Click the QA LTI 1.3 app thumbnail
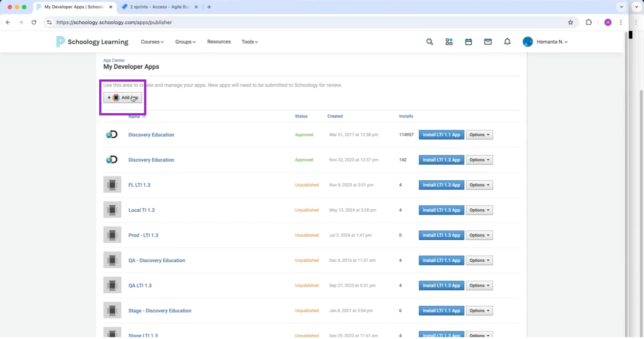Screen dimensions: 644x339 (112, 285)
